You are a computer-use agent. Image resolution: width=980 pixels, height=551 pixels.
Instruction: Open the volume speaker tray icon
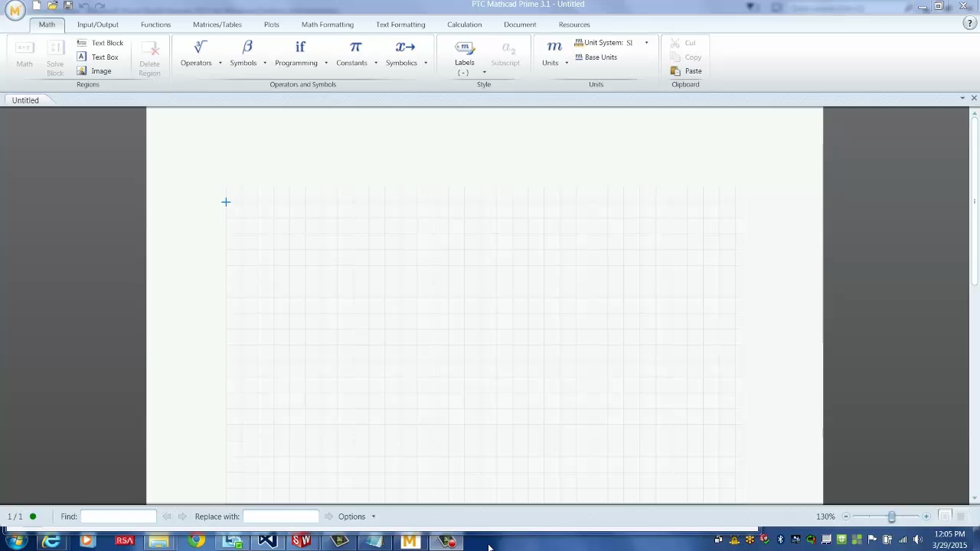[917, 540]
